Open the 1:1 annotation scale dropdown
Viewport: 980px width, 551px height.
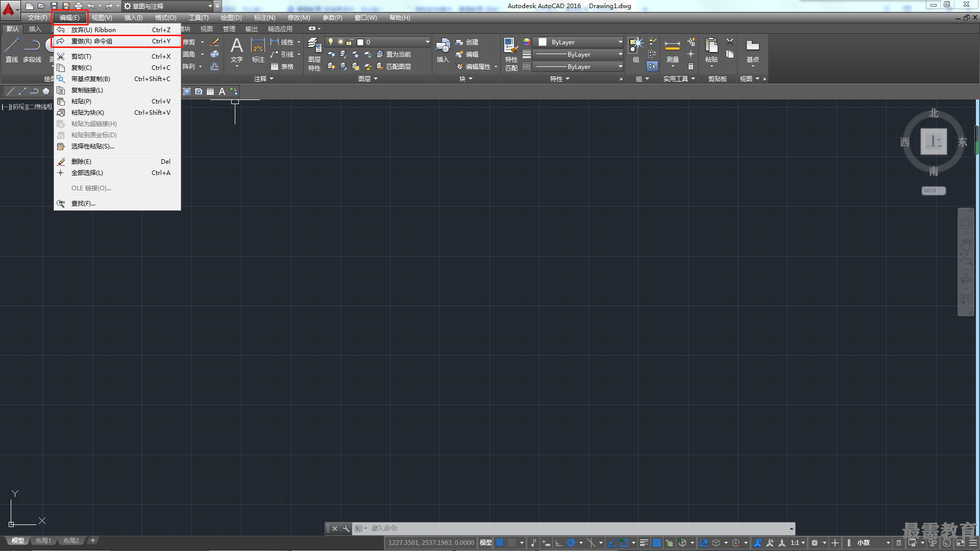coord(798,543)
